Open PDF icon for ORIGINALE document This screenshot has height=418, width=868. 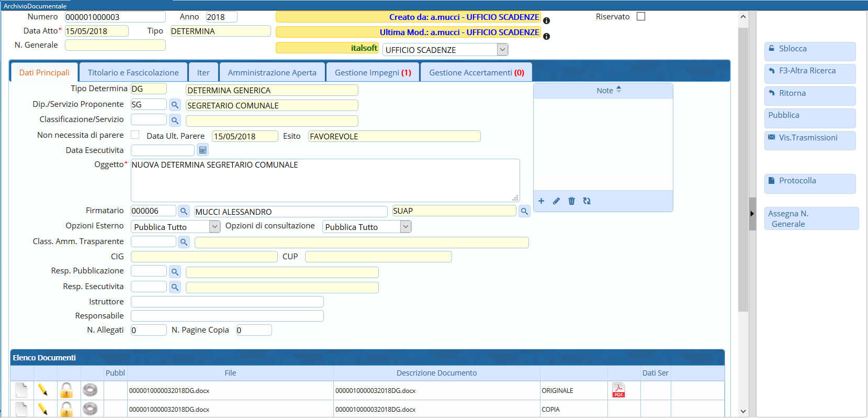click(618, 390)
